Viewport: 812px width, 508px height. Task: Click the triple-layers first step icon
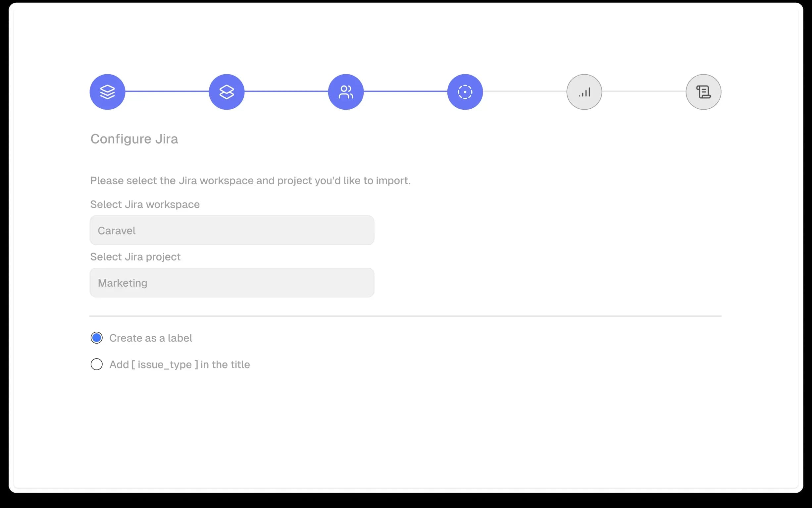click(107, 92)
